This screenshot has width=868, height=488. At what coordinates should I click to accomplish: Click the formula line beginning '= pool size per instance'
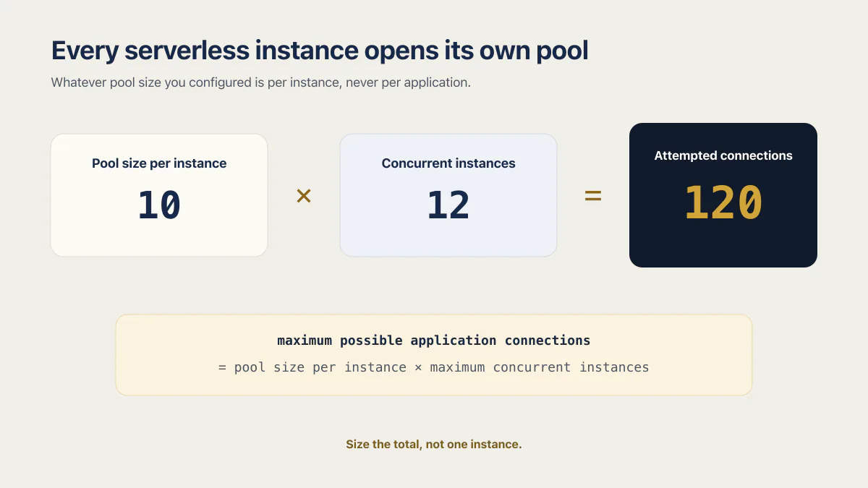click(434, 367)
